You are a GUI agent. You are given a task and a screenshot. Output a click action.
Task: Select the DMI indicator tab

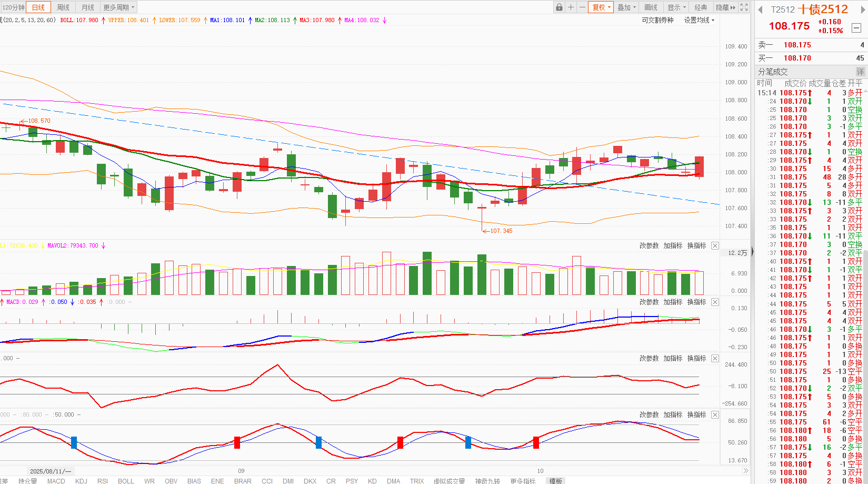coord(288,481)
